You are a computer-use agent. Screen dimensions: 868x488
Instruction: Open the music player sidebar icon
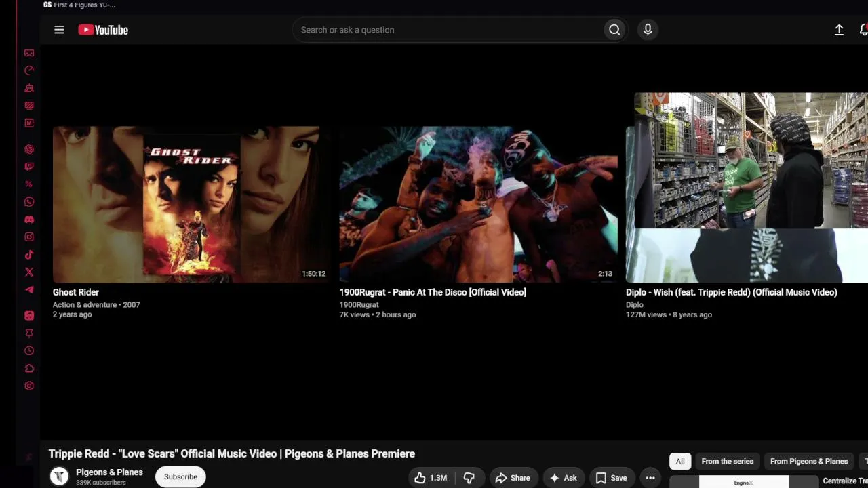pyautogui.click(x=29, y=316)
